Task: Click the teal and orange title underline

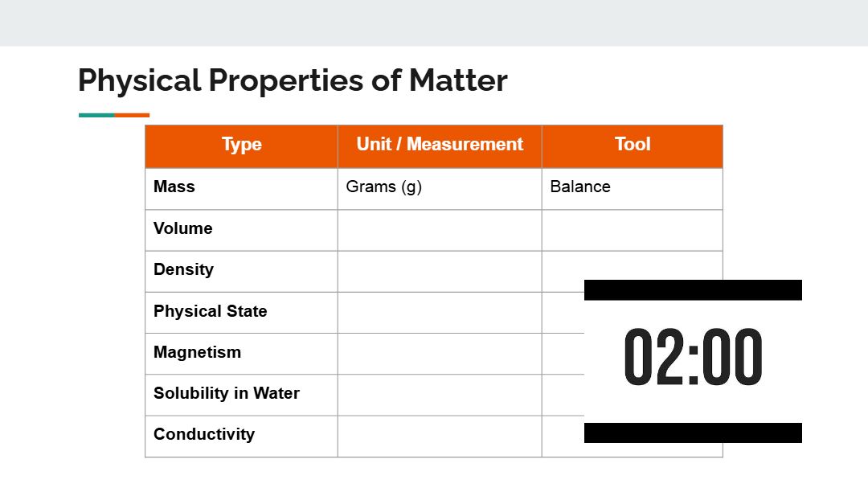Action: pos(114,115)
